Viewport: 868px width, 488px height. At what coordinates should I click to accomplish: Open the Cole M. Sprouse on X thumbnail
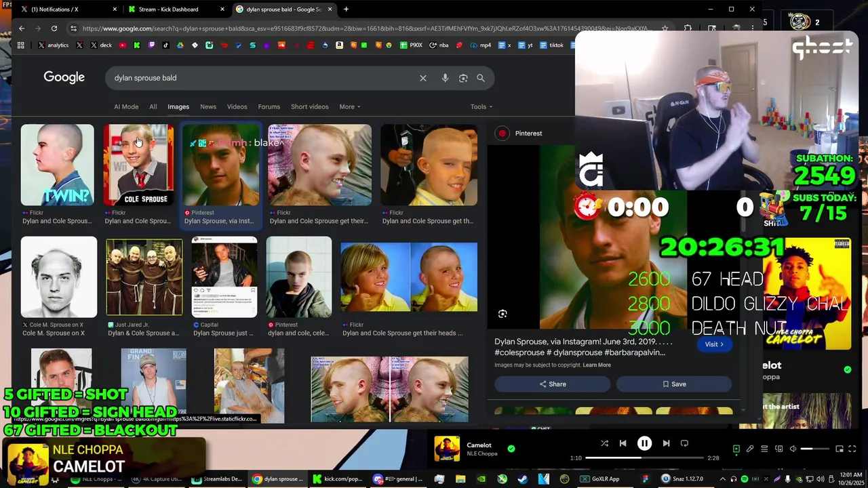point(58,277)
